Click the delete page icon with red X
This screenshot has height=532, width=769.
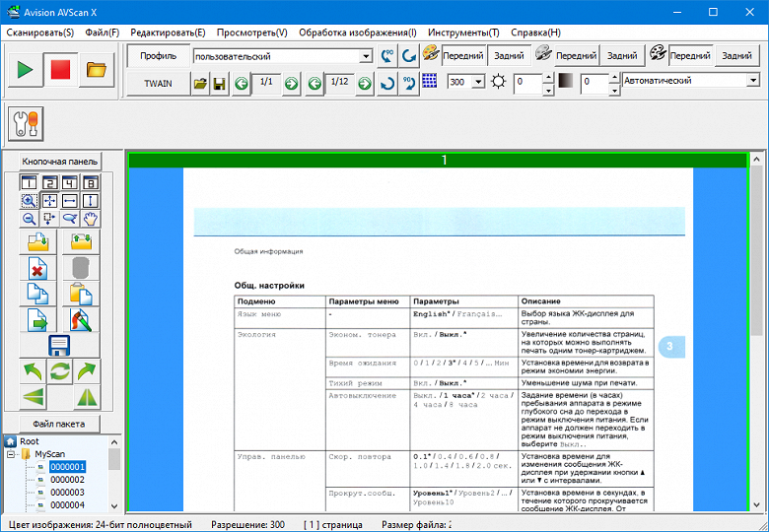pyautogui.click(x=38, y=267)
